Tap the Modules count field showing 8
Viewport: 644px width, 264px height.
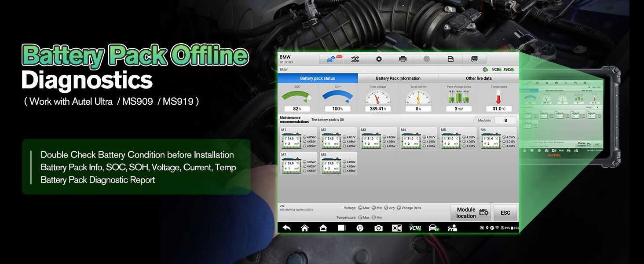coord(505,120)
